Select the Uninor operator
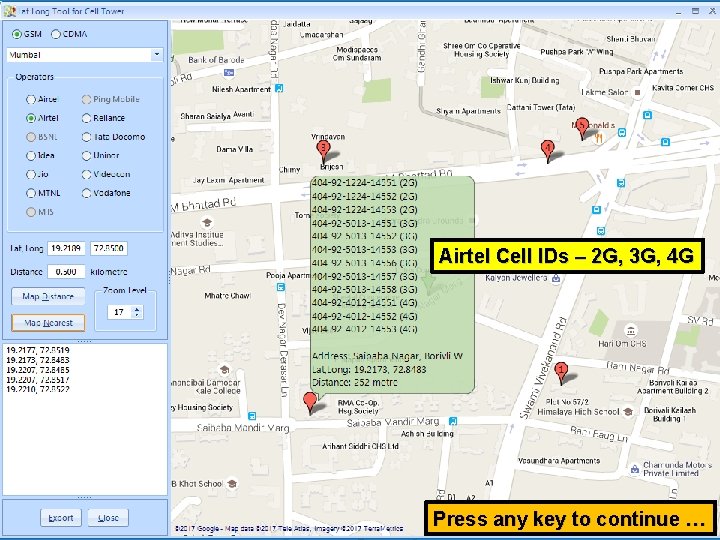This screenshot has height=540, width=720. (86, 156)
